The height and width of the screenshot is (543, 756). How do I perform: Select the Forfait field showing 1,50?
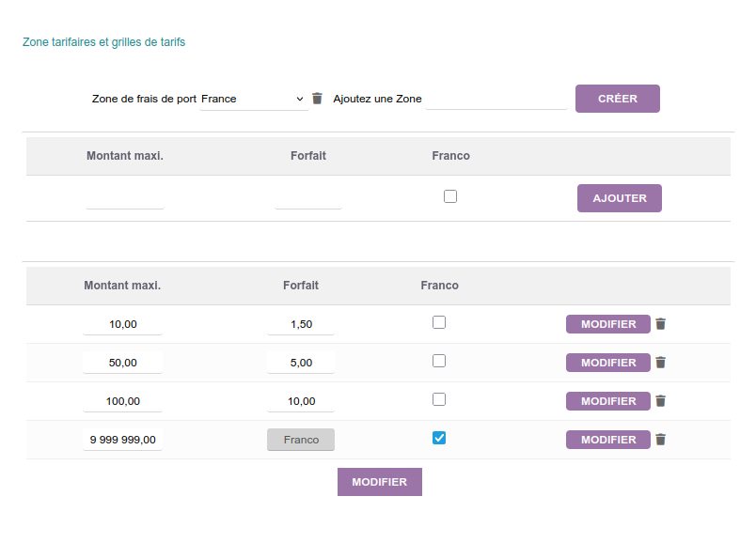[301, 324]
